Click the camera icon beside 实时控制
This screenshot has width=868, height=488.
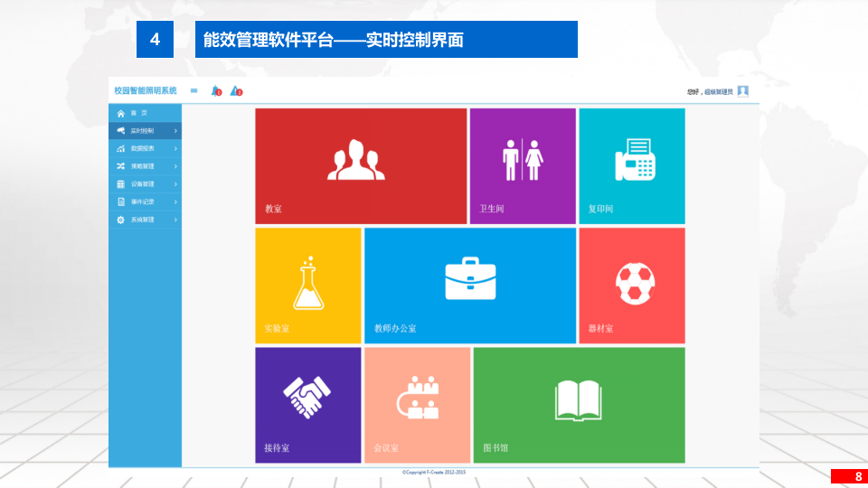(x=120, y=130)
